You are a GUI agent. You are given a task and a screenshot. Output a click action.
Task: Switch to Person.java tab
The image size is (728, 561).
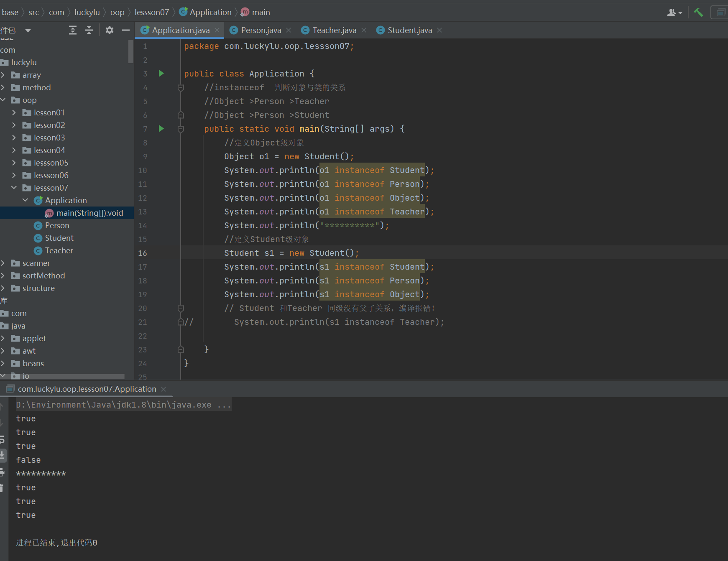[261, 30]
